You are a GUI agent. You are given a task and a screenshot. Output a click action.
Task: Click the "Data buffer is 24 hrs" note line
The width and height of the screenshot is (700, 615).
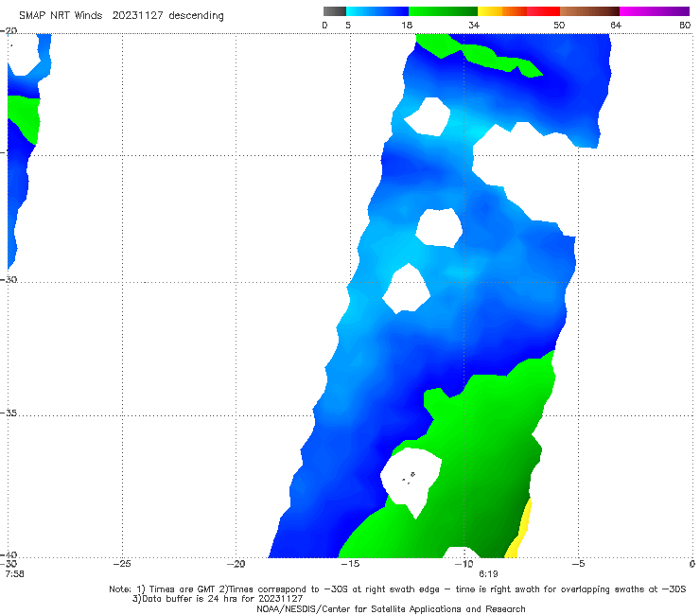(x=218, y=599)
